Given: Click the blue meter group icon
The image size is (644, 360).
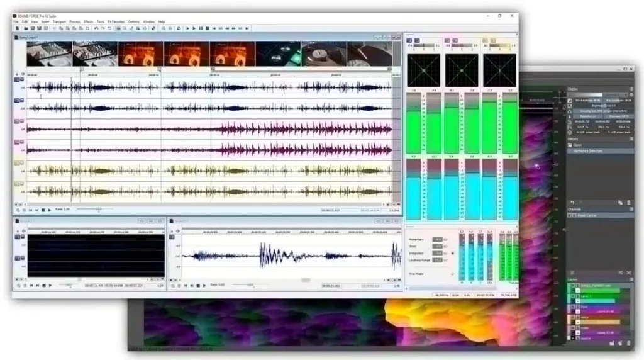Looking at the screenshot, I should coord(409,40).
